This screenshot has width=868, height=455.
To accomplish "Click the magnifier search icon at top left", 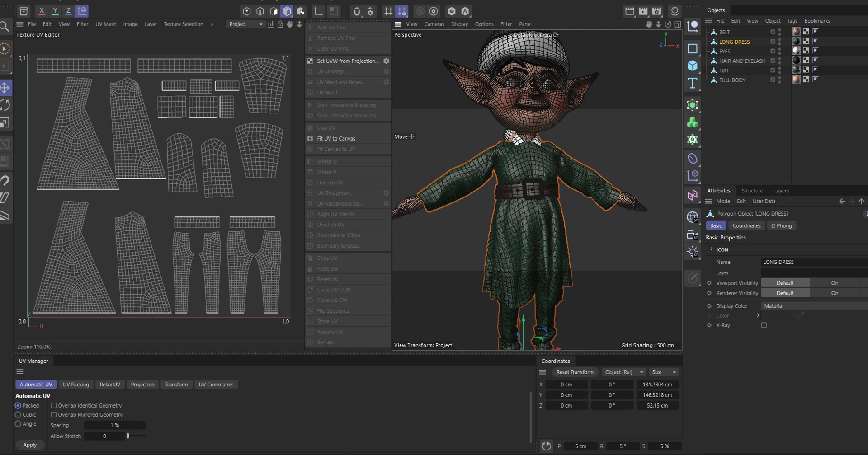I will (5, 26).
